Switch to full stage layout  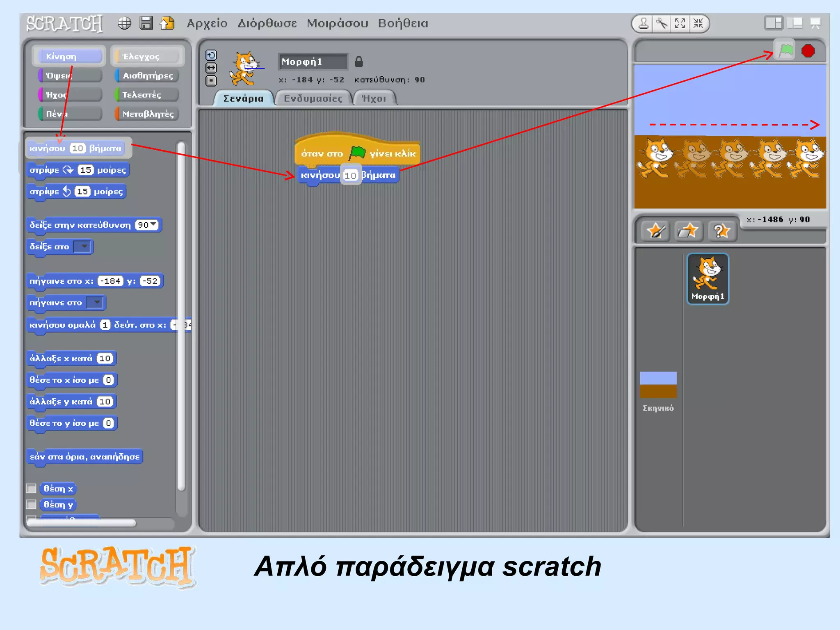click(796, 23)
